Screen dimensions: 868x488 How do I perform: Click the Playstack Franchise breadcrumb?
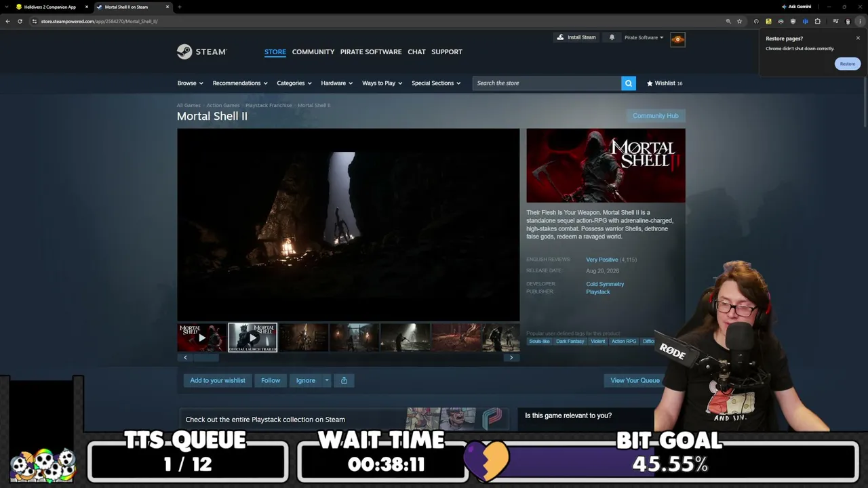(269, 106)
